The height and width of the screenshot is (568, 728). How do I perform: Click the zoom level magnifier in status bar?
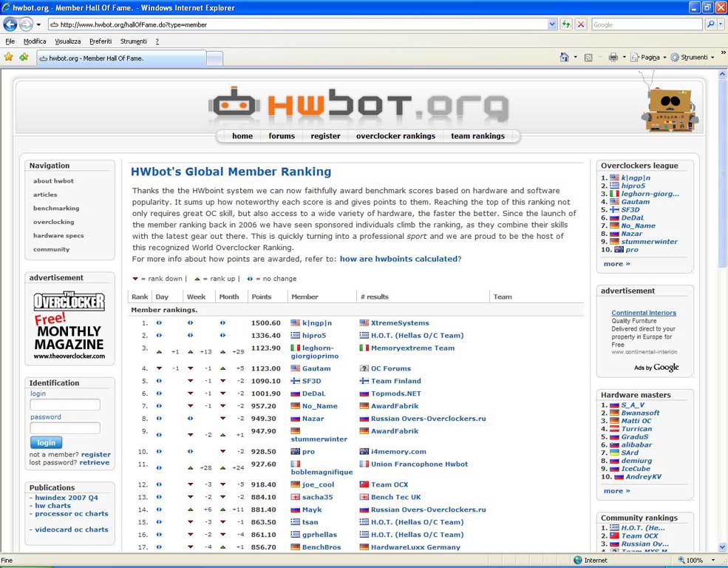pyautogui.click(x=681, y=560)
